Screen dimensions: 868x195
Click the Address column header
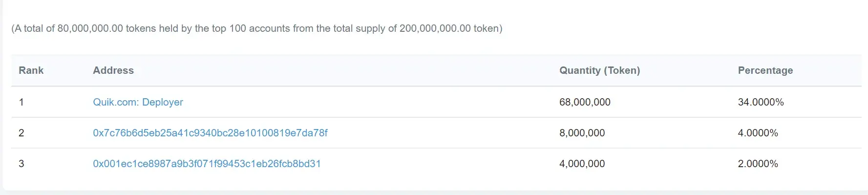[x=113, y=70]
